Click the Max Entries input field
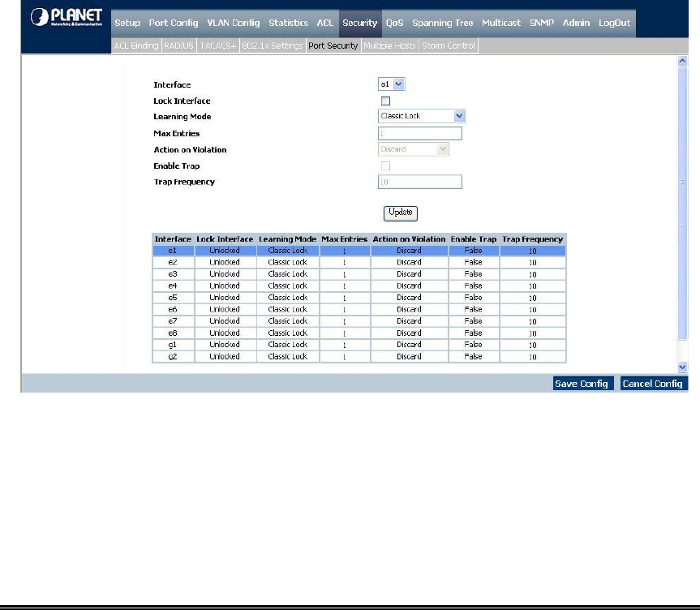The height and width of the screenshot is (610, 700). click(x=419, y=134)
